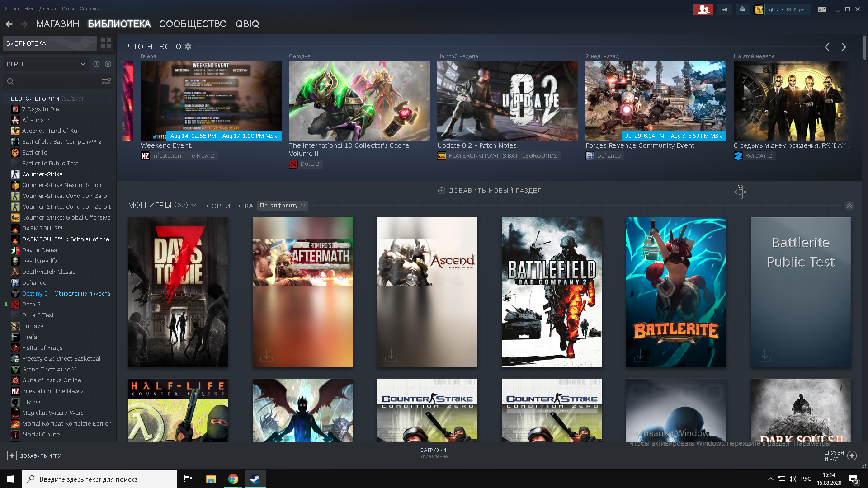Open announcements megaphone icon
The width and height of the screenshot is (868, 488).
click(725, 9)
